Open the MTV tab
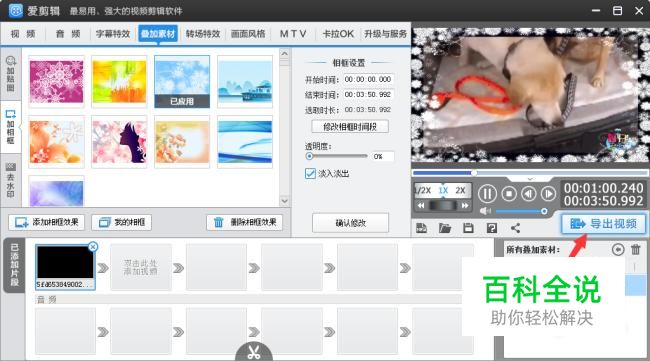 [x=293, y=34]
